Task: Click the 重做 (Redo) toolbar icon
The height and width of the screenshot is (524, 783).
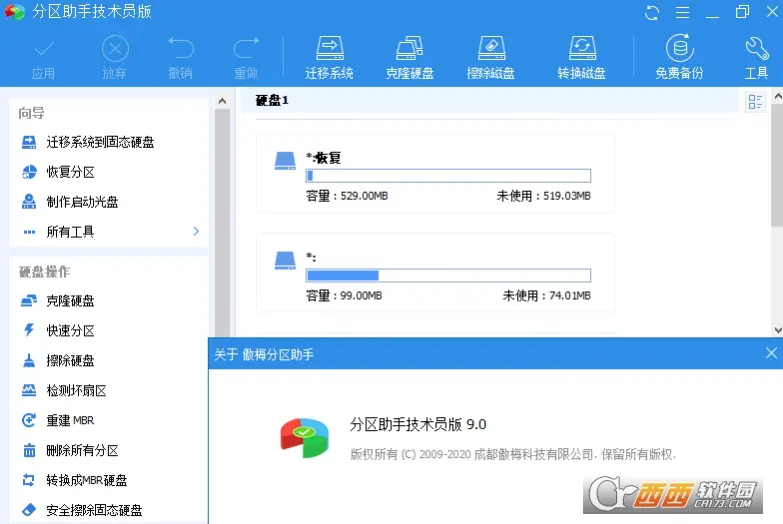Action: (x=246, y=58)
